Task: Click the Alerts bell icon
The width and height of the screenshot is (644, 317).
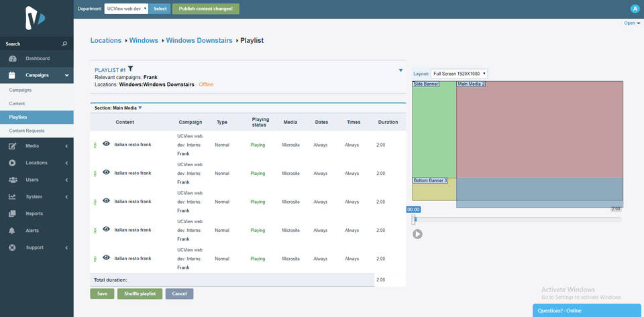Action: 12,231
